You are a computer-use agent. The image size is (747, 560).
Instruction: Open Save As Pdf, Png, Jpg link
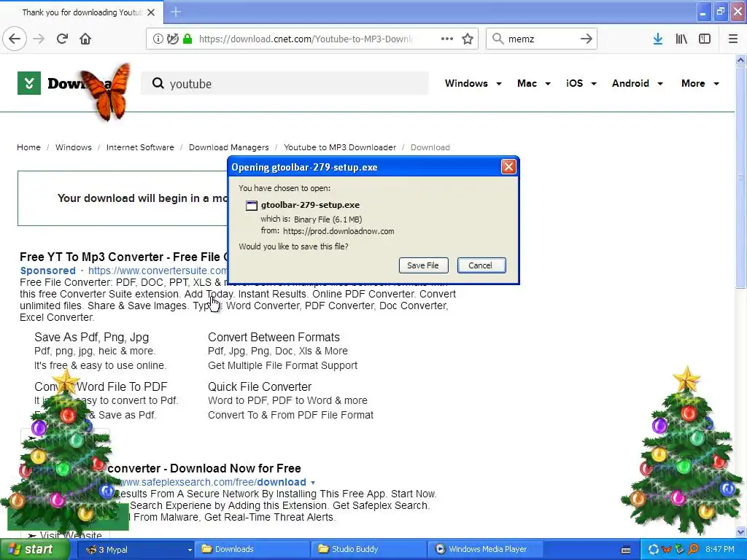pos(91,338)
